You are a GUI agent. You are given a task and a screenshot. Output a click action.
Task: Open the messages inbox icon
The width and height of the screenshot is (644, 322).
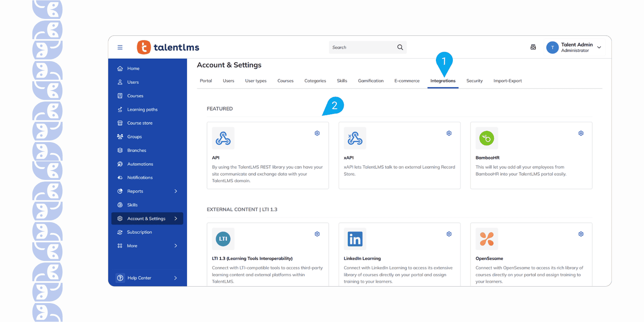533,47
